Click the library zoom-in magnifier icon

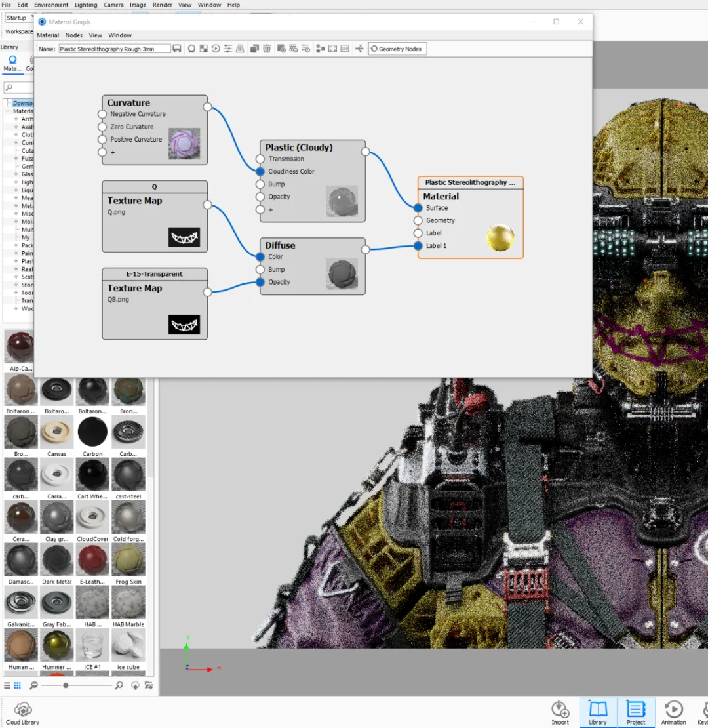click(x=119, y=685)
